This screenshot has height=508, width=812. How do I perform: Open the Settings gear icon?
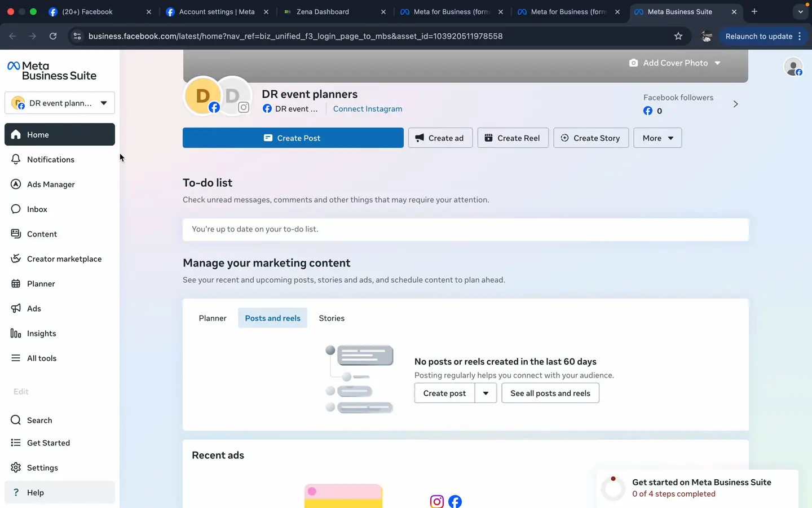point(16,467)
